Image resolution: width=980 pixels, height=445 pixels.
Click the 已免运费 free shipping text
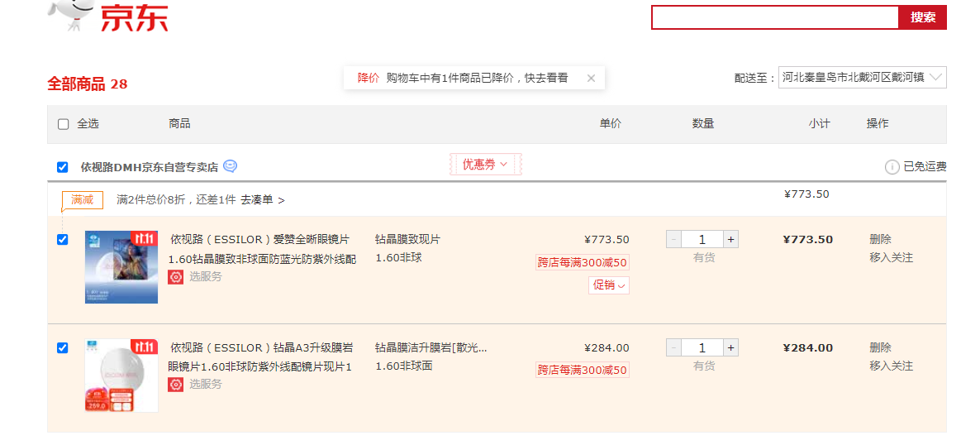point(925,166)
